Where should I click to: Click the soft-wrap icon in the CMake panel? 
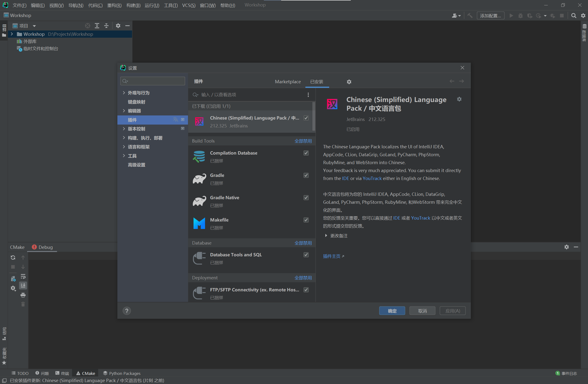(23, 276)
